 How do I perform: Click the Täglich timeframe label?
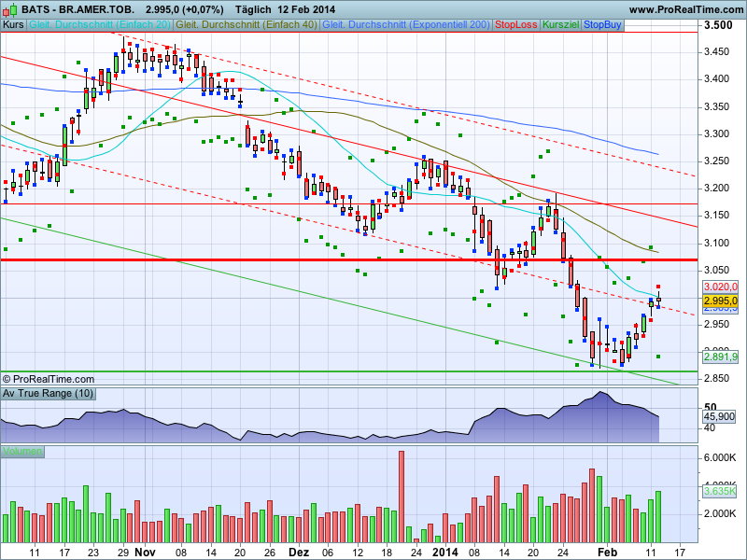[x=253, y=9]
